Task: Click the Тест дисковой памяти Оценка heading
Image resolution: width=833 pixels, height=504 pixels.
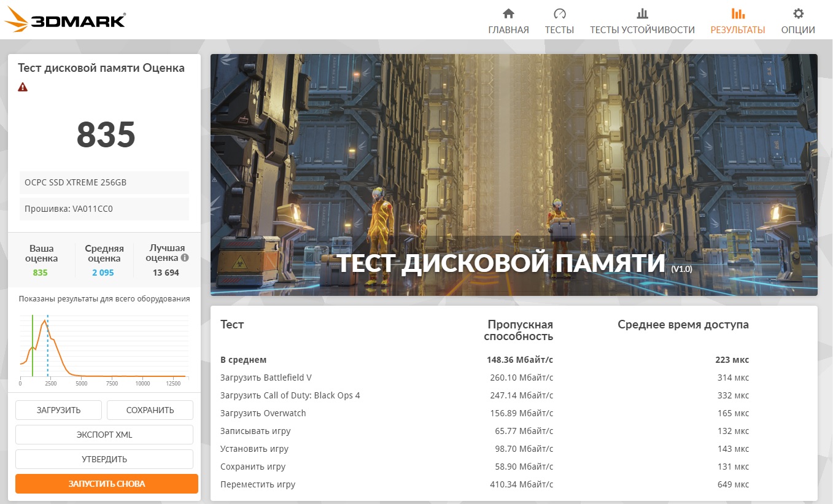Action: click(x=101, y=68)
